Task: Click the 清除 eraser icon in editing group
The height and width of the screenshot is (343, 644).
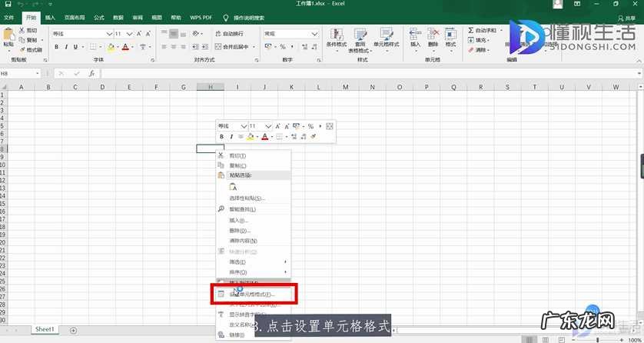Action: pos(471,50)
